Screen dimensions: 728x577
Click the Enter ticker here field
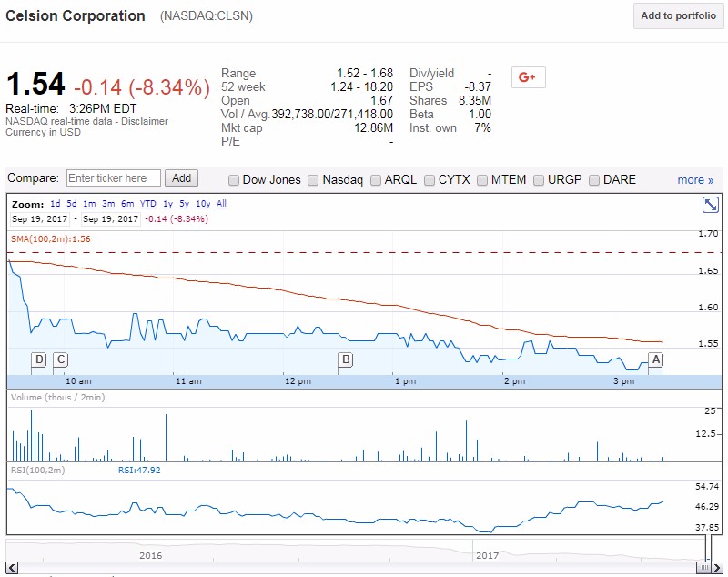click(x=114, y=178)
